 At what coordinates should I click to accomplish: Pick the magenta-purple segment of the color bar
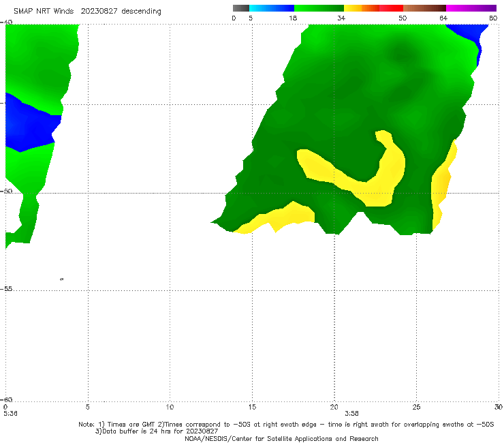471,8
